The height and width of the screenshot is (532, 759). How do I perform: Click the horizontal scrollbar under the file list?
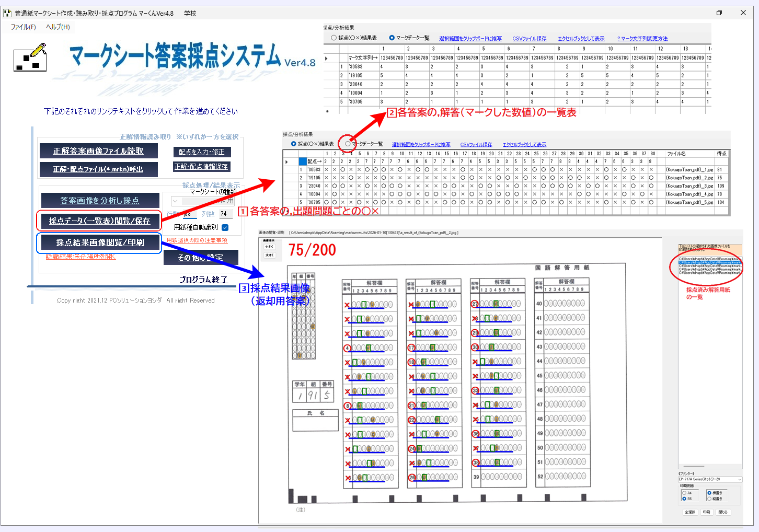tap(694, 466)
